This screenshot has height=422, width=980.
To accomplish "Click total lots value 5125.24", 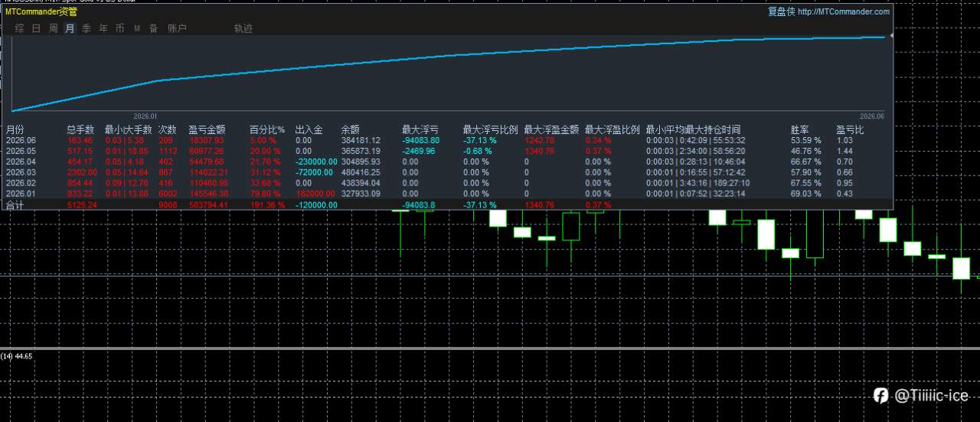I will (80, 205).
